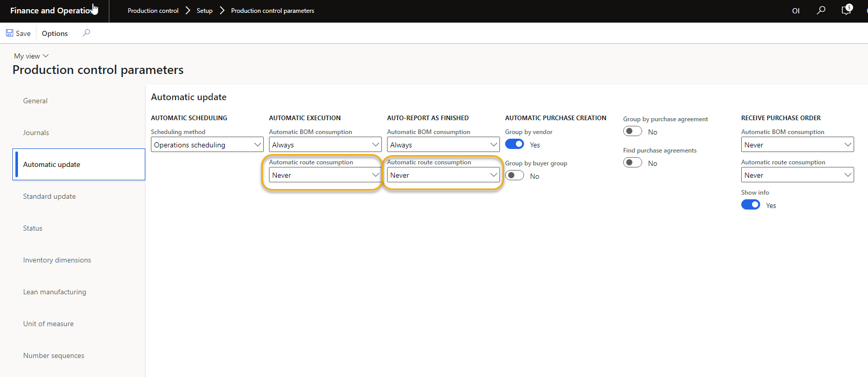Open Auto-report as finished BOM consumption dropdown
868x377 pixels.
click(443, 145)
